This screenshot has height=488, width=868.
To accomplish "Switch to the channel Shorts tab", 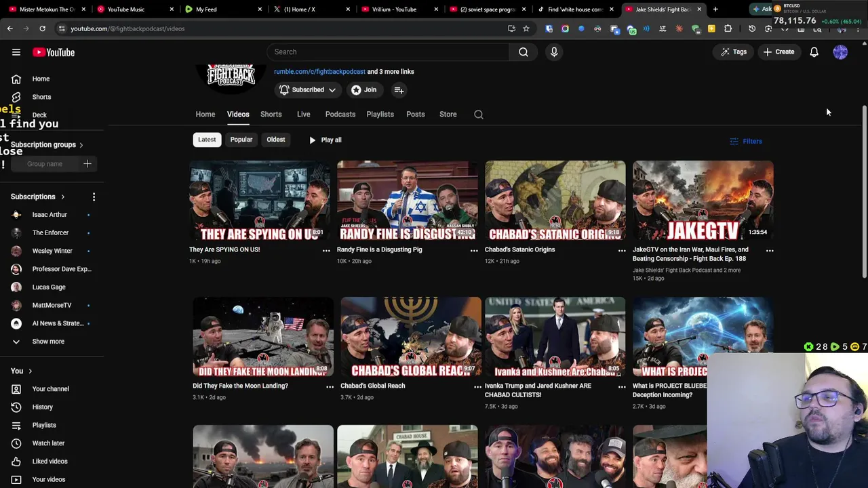I will (271, 115).
